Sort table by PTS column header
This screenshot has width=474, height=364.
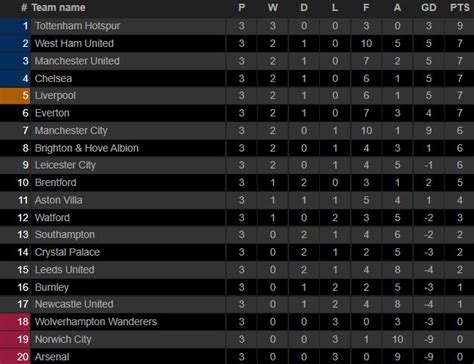pyautogui.click(x=460, y=8)
